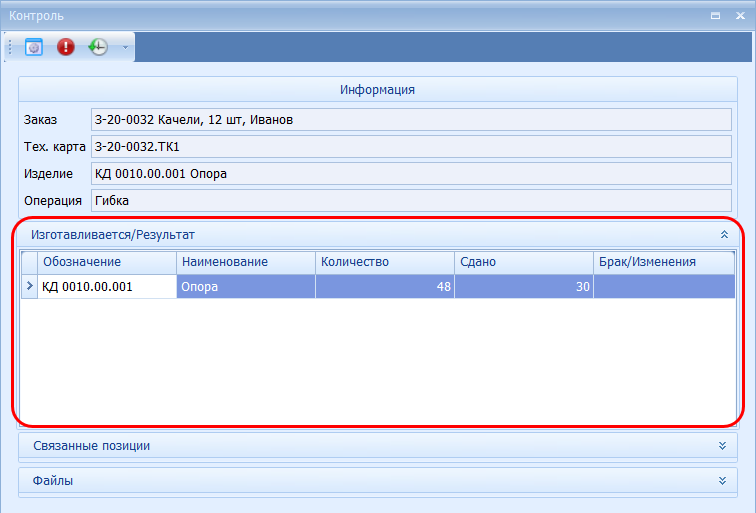Select the Заказ input field
Screen dimensions: 756x513
tap(411, 120)
